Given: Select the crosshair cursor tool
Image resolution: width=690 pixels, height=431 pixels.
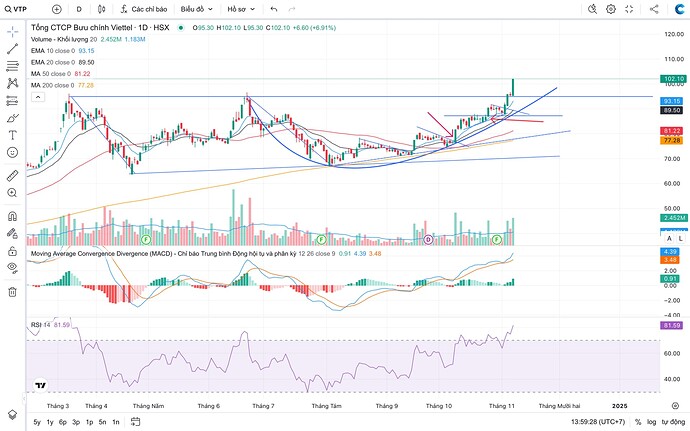Looking at the screenshot, I should tap(12, 29).
